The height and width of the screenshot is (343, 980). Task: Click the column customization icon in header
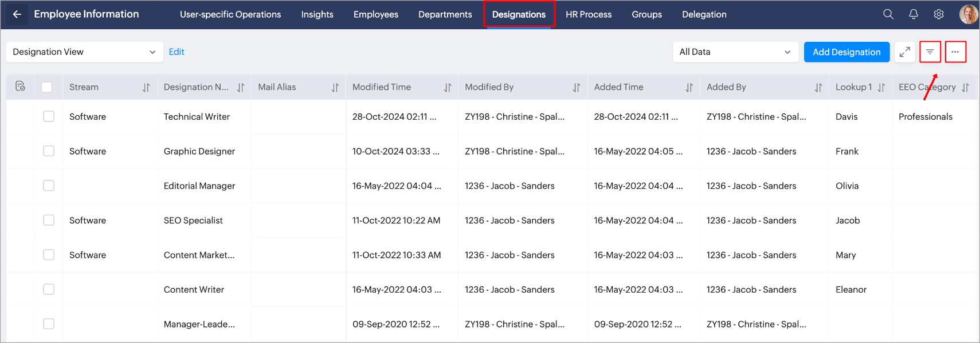20,86
